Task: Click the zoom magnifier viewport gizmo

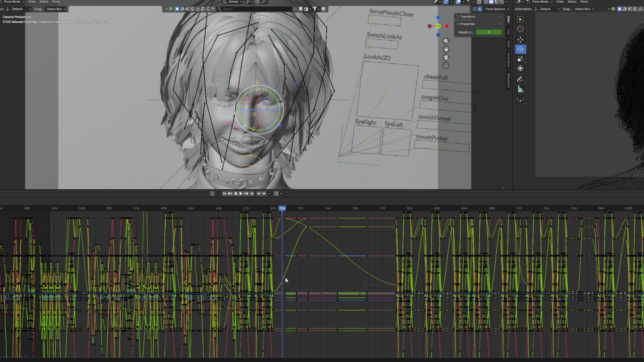Action: (446, 41)
